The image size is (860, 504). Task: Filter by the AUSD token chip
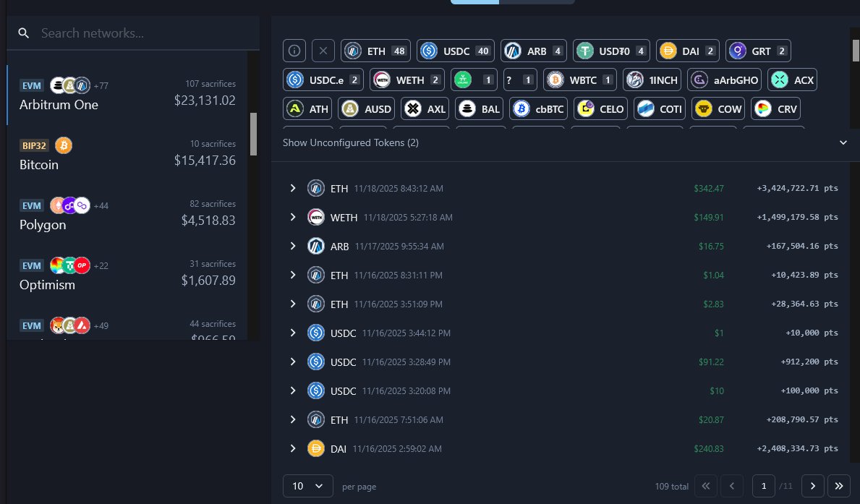tap(367, 108)
